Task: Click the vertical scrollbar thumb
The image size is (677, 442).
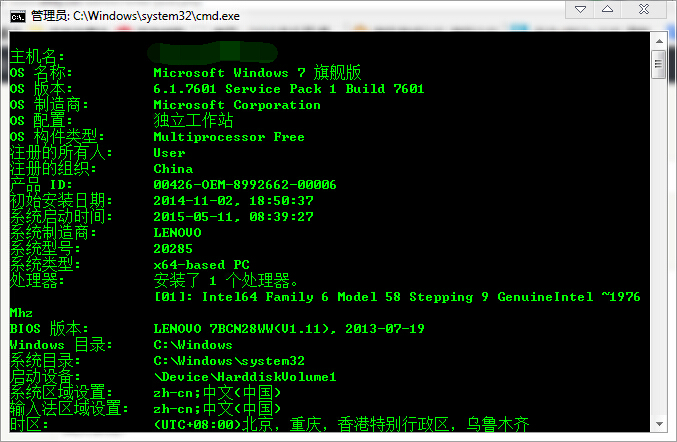Action: [x=659, y=64]
